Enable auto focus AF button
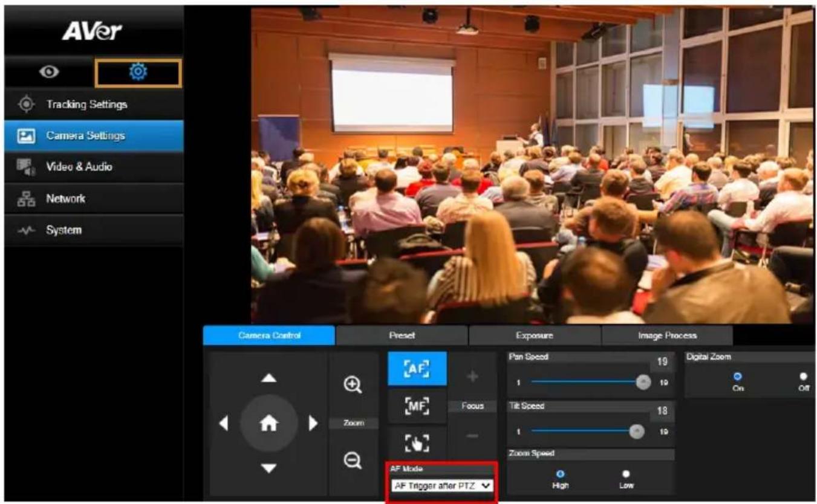 417,369
